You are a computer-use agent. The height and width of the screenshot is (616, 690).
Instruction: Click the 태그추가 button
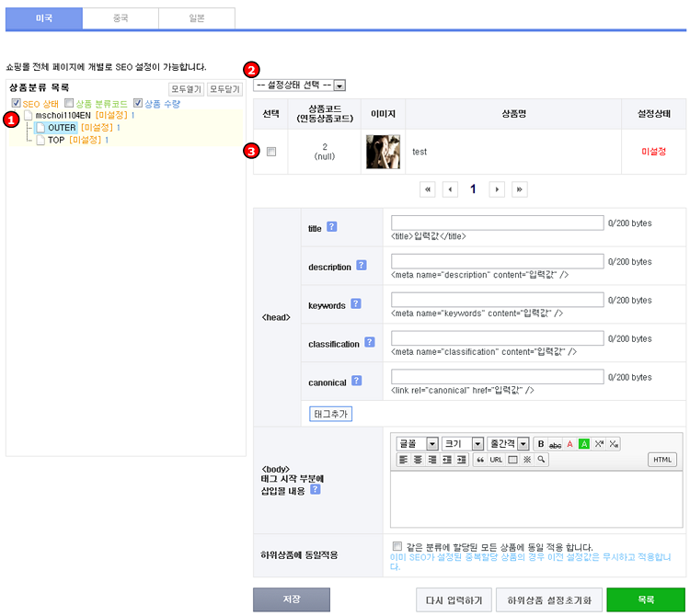point(331,414)
